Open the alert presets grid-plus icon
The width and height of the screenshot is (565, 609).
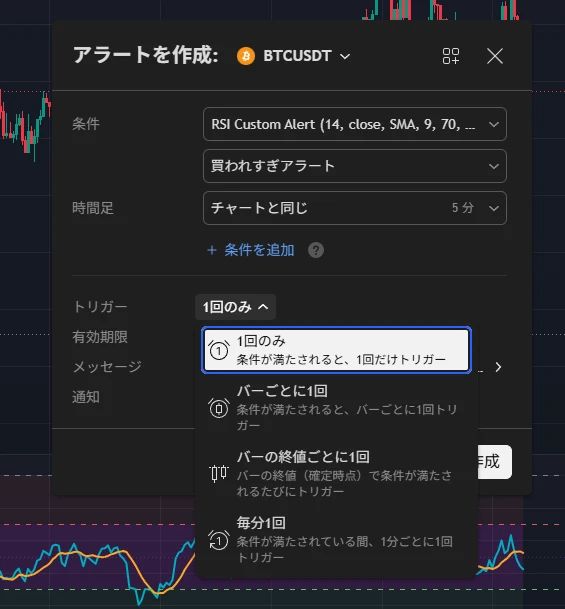click(451, 56)
